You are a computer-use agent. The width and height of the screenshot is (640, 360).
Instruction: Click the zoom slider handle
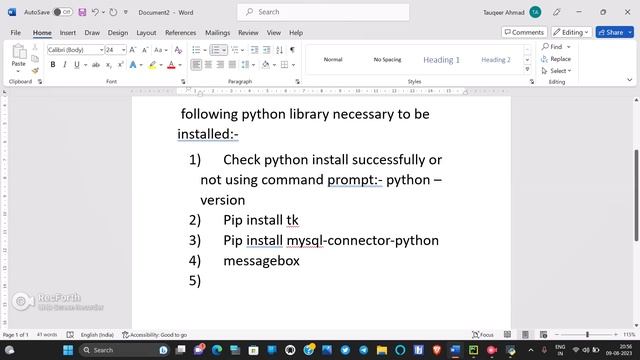coord(587,335)
